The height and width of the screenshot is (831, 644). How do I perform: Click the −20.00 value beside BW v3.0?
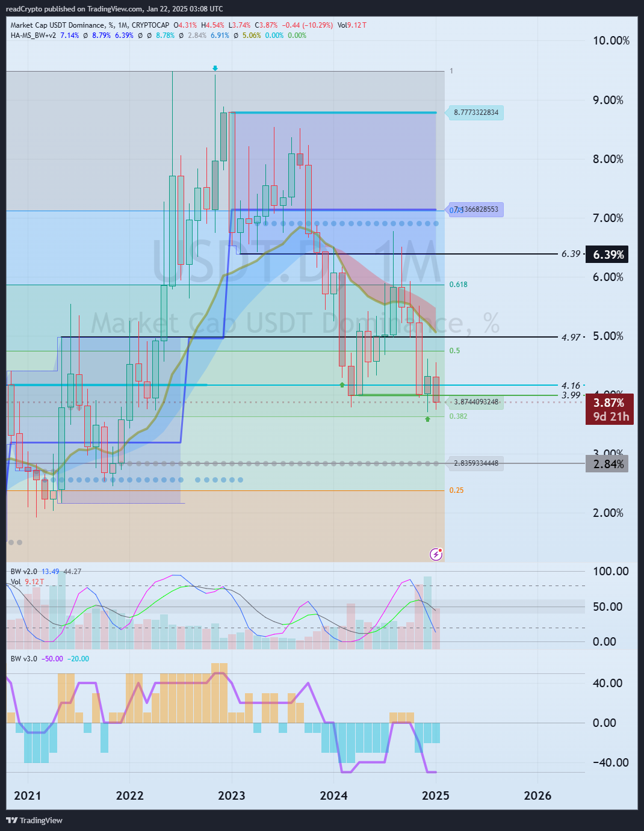point(78,659)
